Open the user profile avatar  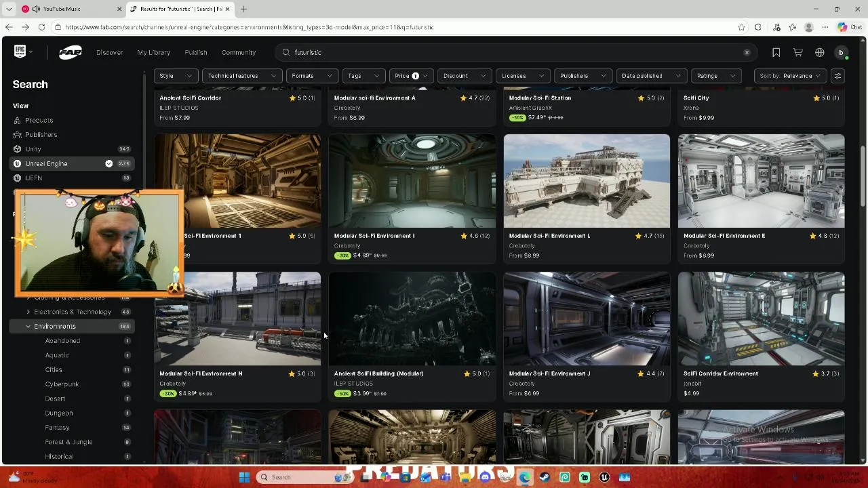[841, 52]
